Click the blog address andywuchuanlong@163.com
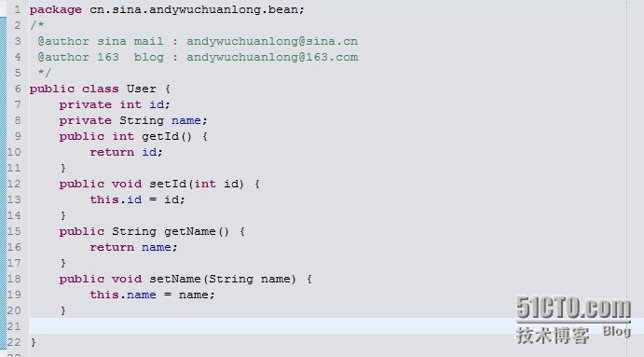Viewport: 644px width, 357px height. [272, 57]
